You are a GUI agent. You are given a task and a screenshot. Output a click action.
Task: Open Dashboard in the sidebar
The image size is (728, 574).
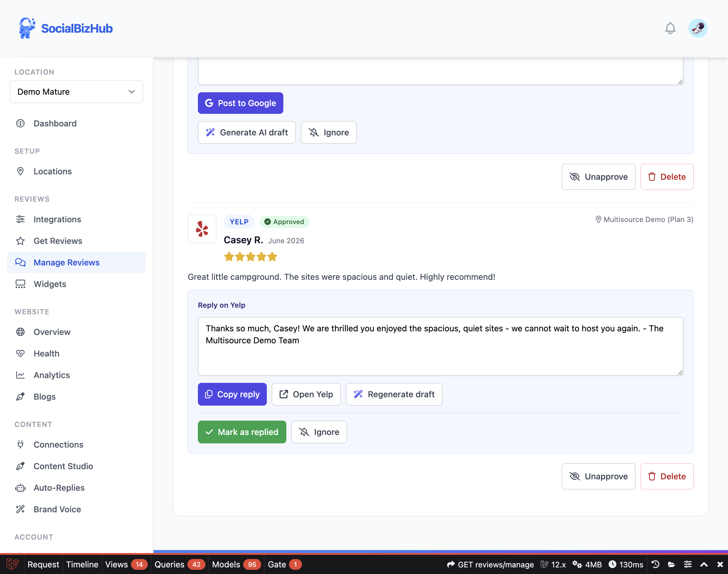[76, 123]
